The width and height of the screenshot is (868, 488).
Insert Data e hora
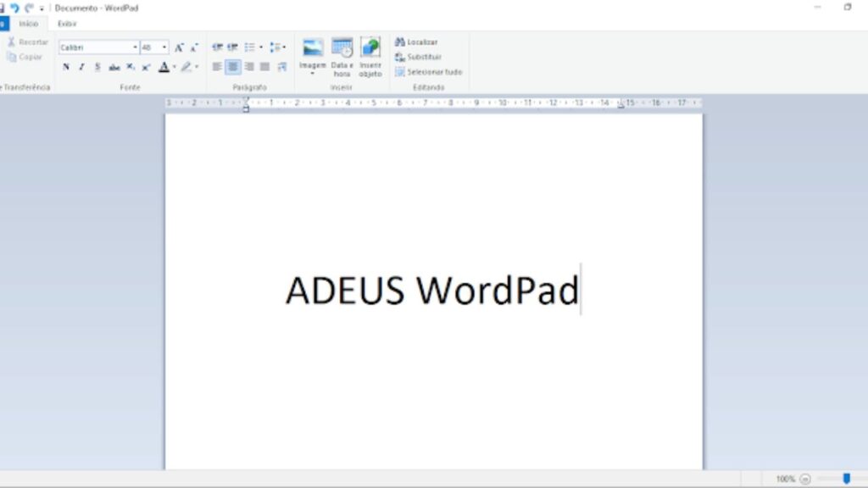pos(342,58)
